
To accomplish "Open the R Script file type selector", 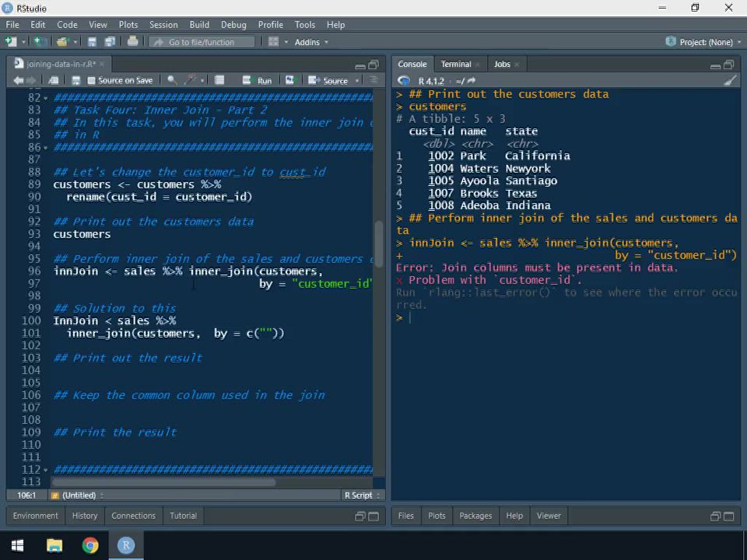I will pos(363,495).
